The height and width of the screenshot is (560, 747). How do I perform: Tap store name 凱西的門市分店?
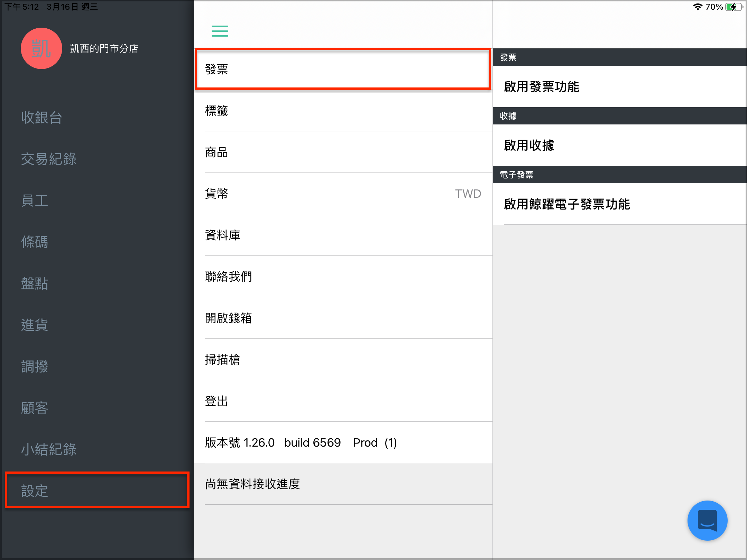pyautogui.click(x=104, y=48)
